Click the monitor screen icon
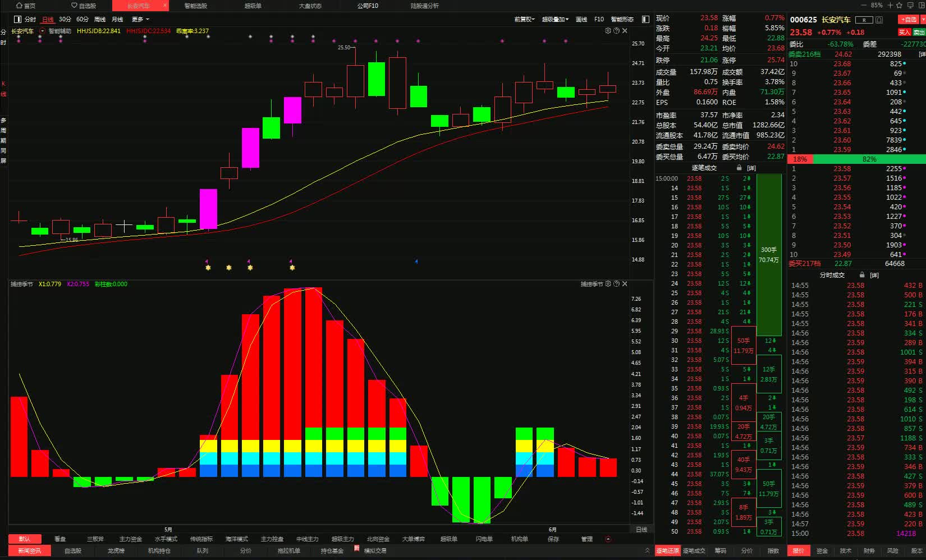The width and height of the screenshot is (926, 560). [x=910, y=5]
